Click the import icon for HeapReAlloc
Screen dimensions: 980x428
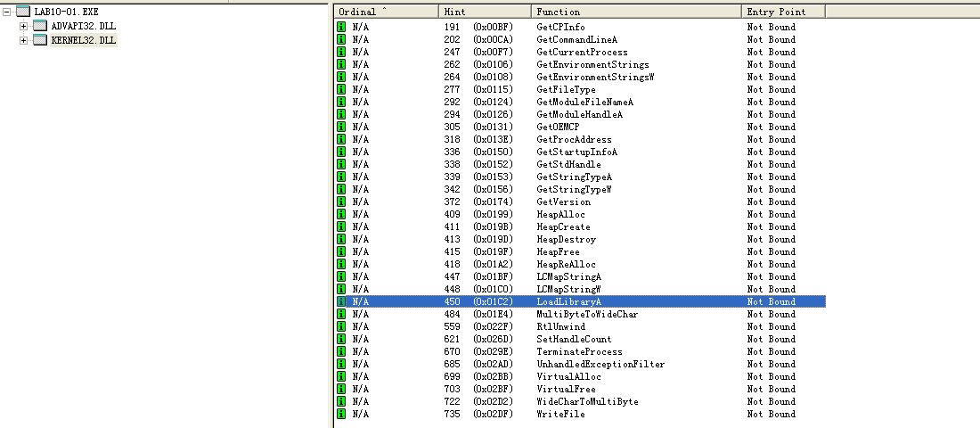[341, 265]
